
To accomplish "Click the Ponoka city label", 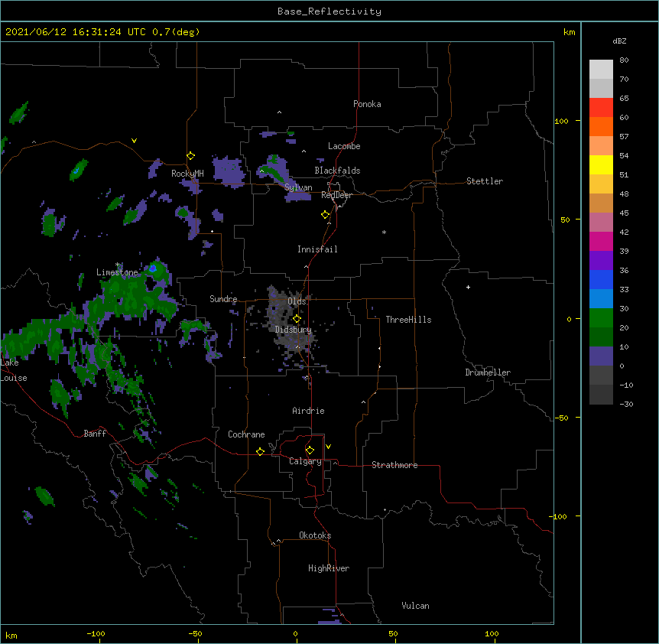I will point(367,104).
